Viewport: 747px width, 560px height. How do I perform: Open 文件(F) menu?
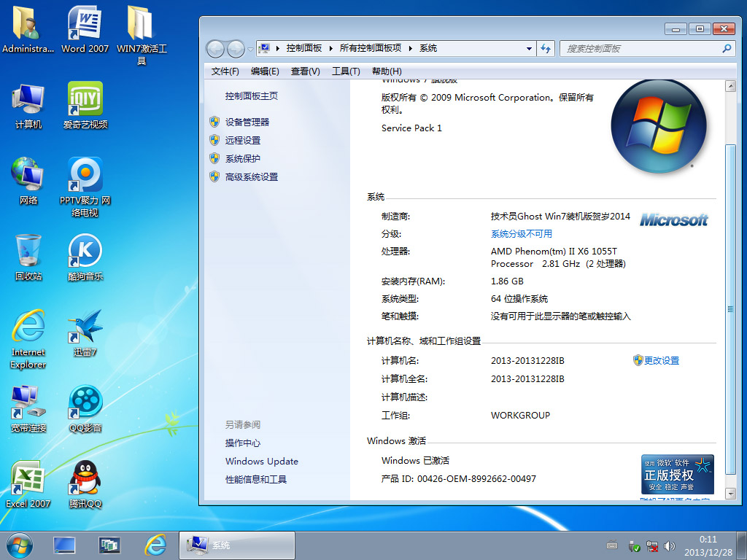(x=225, y=71)
